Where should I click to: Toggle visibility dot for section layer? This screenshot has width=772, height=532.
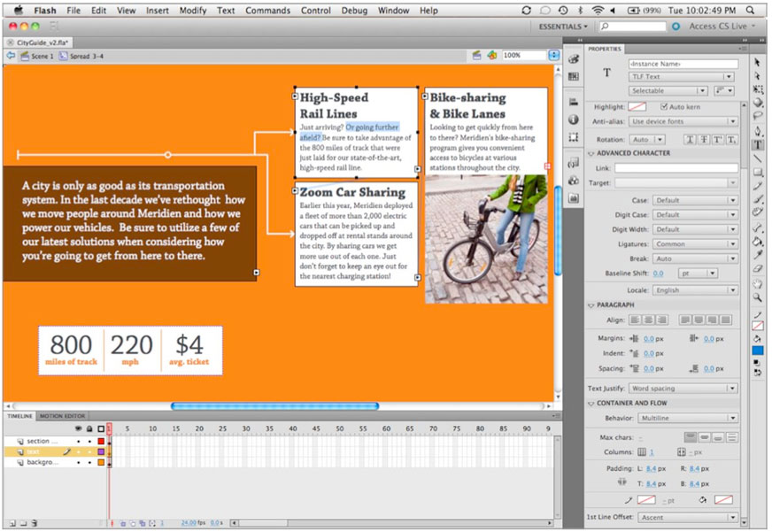click(x=78, y=442)
